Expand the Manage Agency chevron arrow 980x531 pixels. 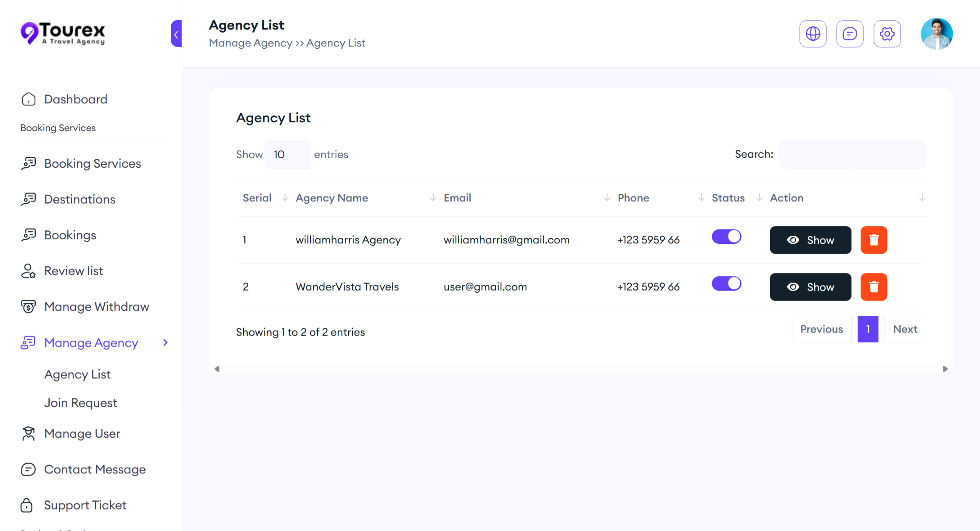[165, 343]
